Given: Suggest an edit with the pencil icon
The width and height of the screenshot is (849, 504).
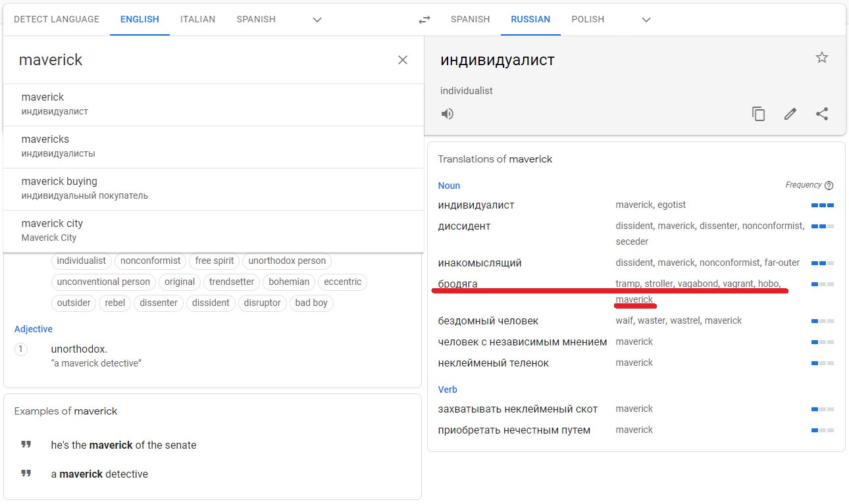Looking at the screenshot, I should coord(790,114).
